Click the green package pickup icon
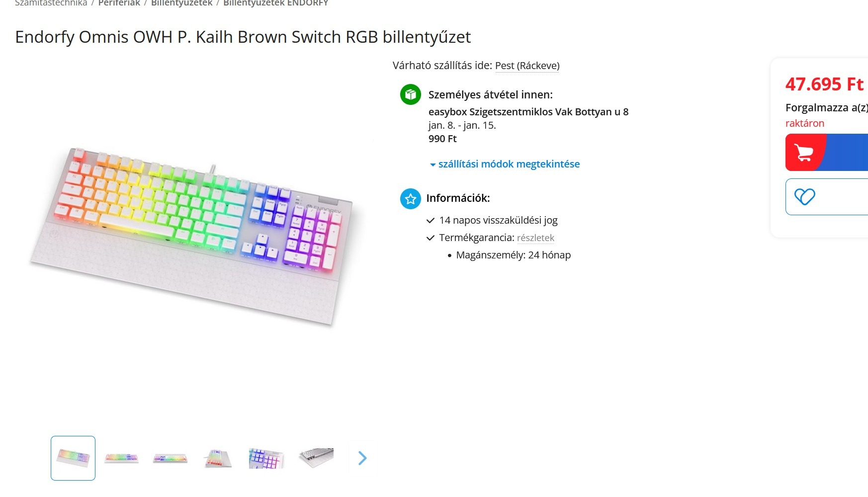This screenshot has height=497, width=868. pyautogui.click(x=411, y=94)
